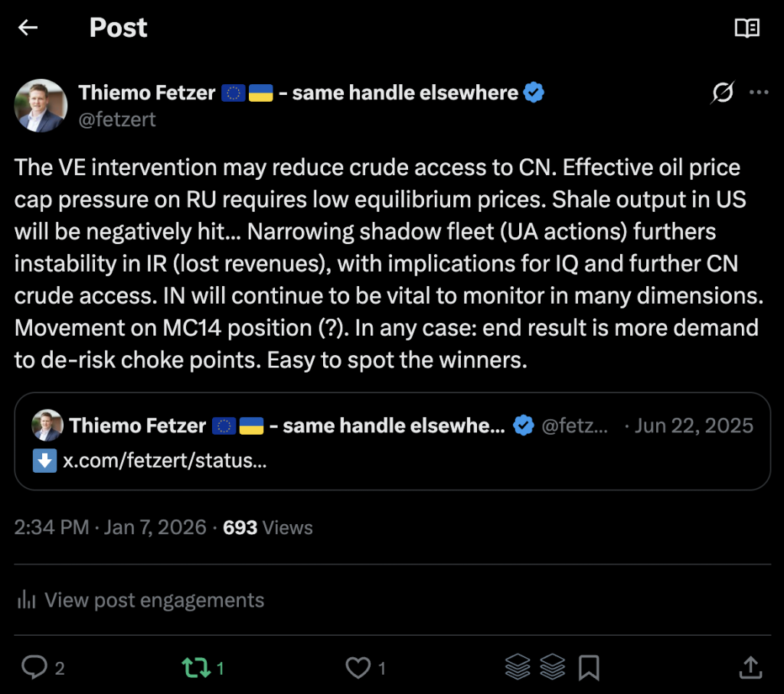The width and height of the screenshot is (784, 694).
Task: Click the post engagements bar chart icon
Action: coord(27,600)
